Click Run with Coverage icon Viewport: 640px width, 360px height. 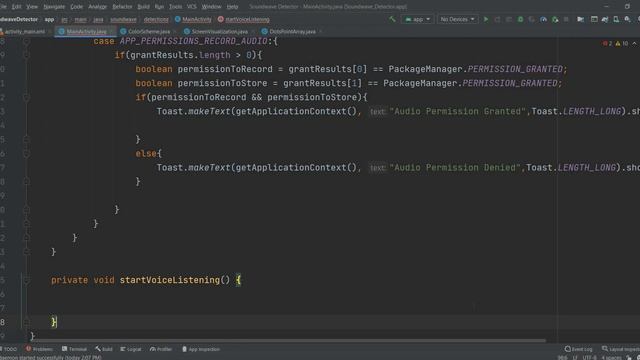[x=531, y=19]
